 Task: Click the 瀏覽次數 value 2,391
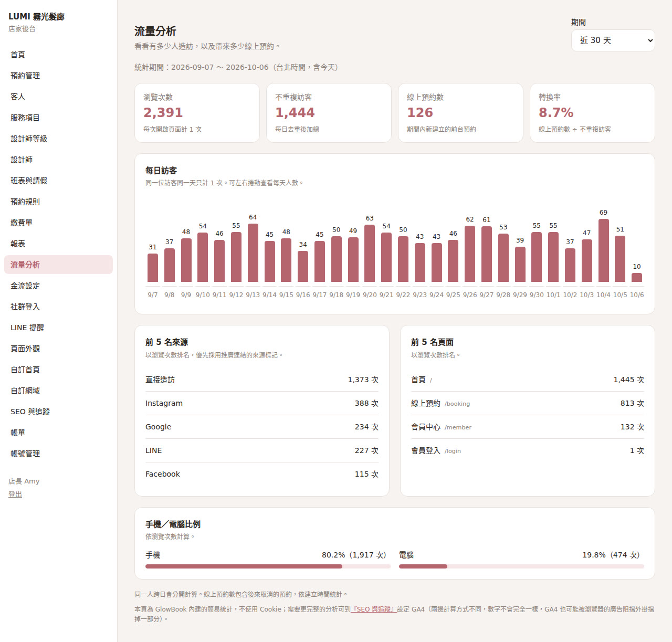[163, 112]
